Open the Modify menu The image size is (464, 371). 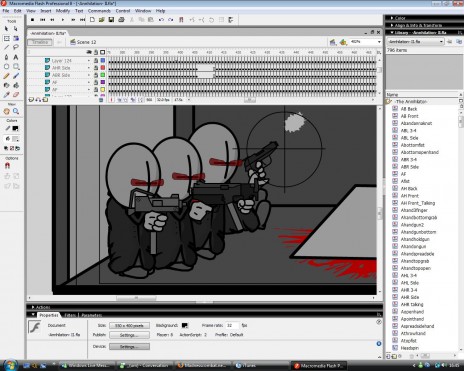(x=63, y=11)
